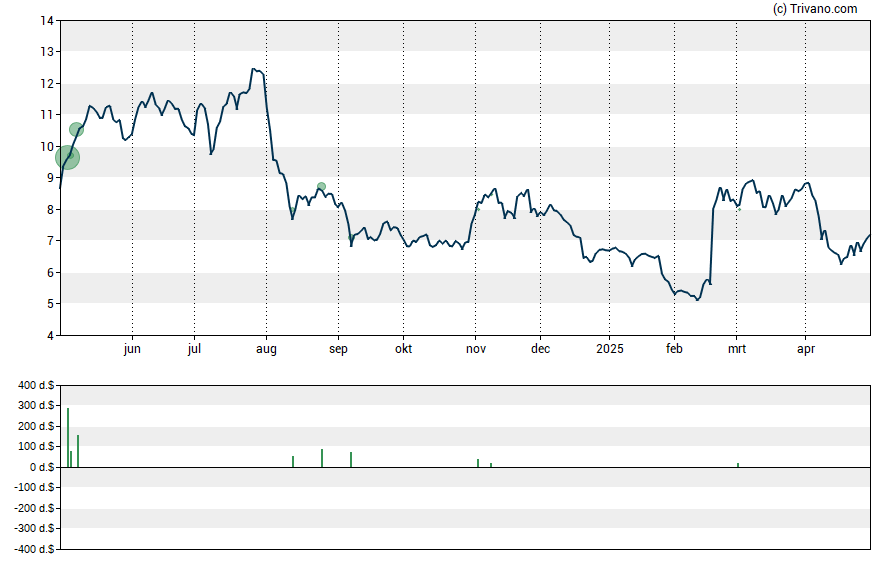
Task: Click the 'sep' x-axis label
Action: click(338, 349)
